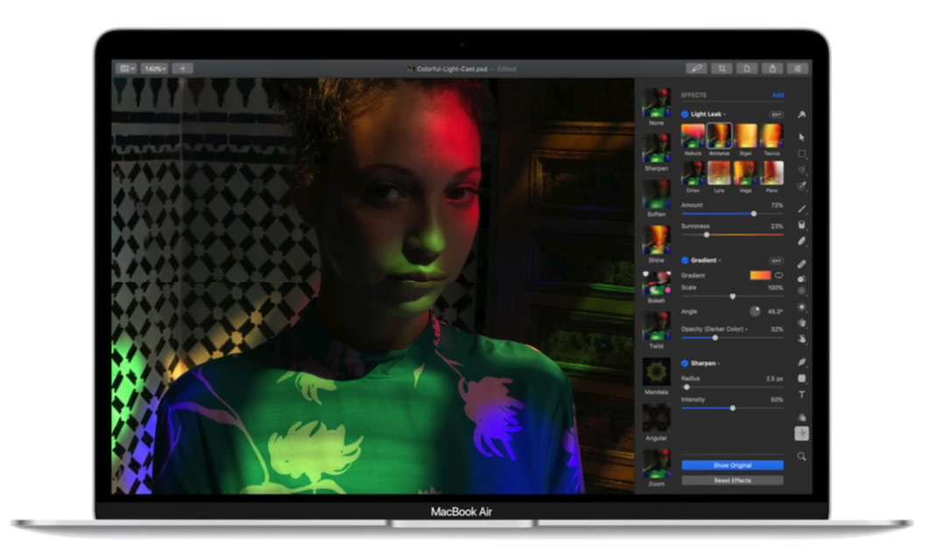Open the Export icon in the top toolbar
This screenshot has width=928, height=560.
773,67
